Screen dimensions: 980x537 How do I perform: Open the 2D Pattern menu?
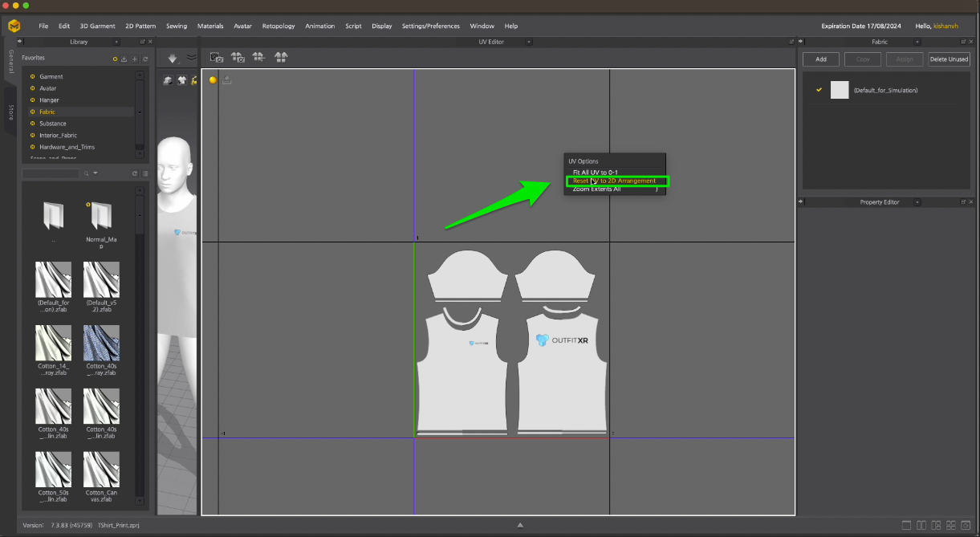tap(140, 26)
